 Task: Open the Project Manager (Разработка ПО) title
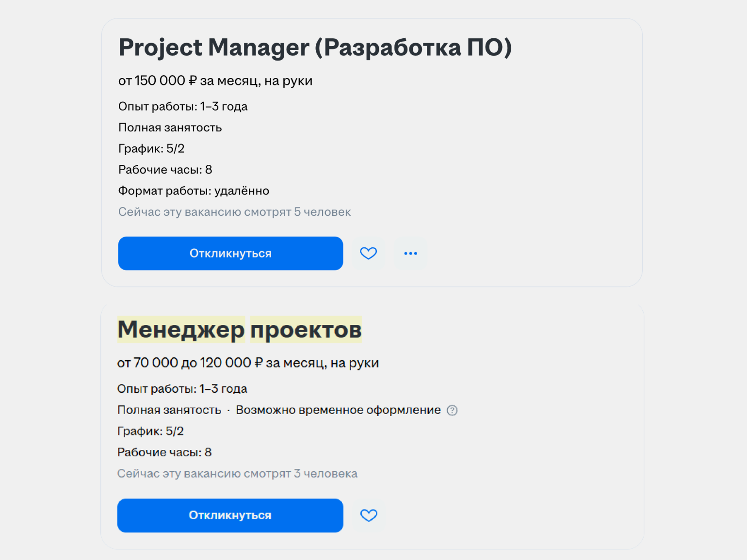click(315, 48)
